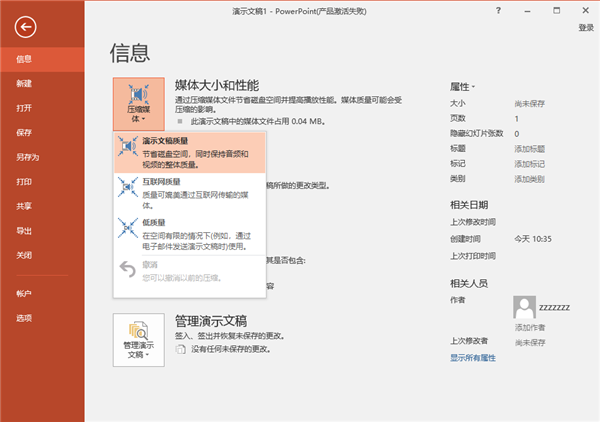Click 添加标题 add title field
The height and width of the screenshot is (422, 600).
click(x=530, y=149)
